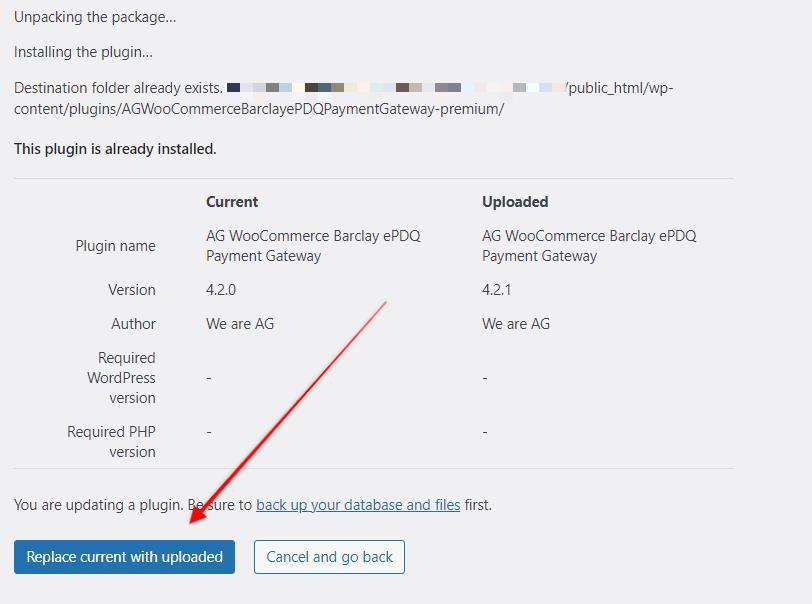The width and height of the screenshot is (812, 604).
Task: Select the uploaded version number 4.2.1
Action: [497, 290]
